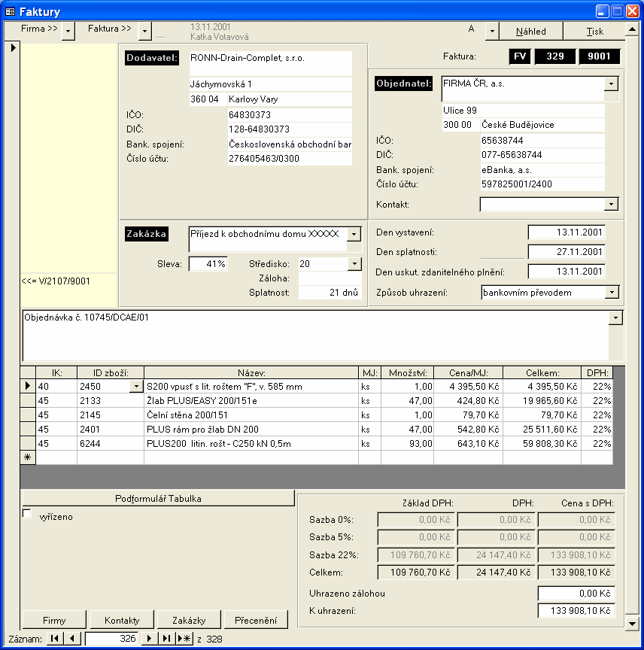Go to previous record arrow
The width and height of the screenshot is (644, 650).
tap(73, 639)
